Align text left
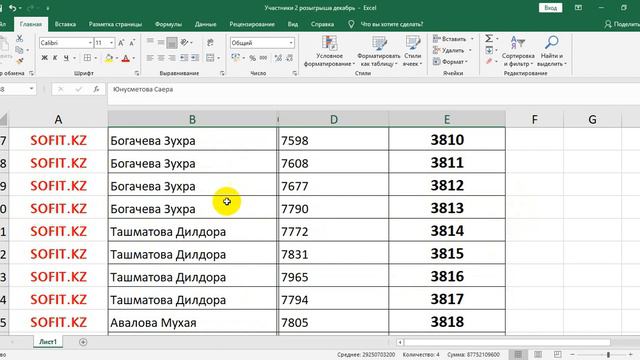Viewport: 640px width, 360px height. (150, 58)
